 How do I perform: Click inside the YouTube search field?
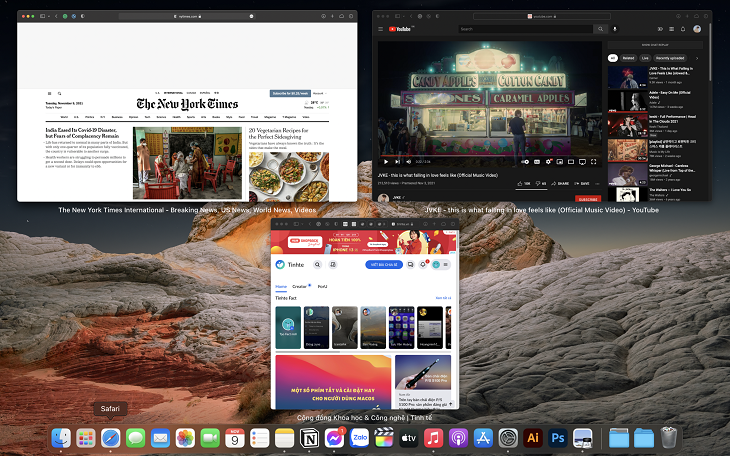526,29
